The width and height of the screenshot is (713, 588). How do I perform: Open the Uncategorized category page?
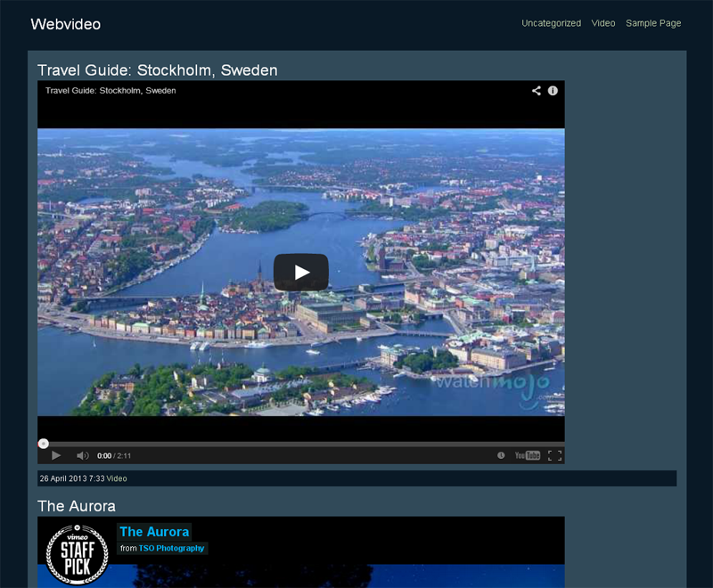[550, 23]
